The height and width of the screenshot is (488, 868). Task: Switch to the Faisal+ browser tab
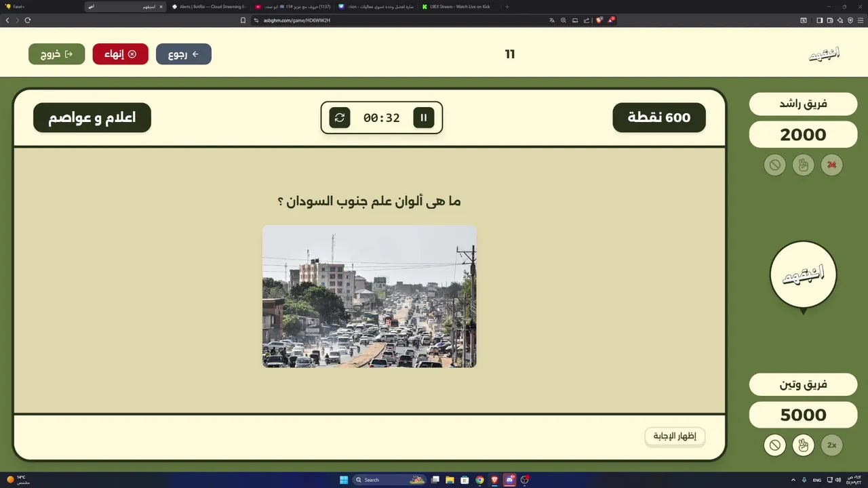41,7
